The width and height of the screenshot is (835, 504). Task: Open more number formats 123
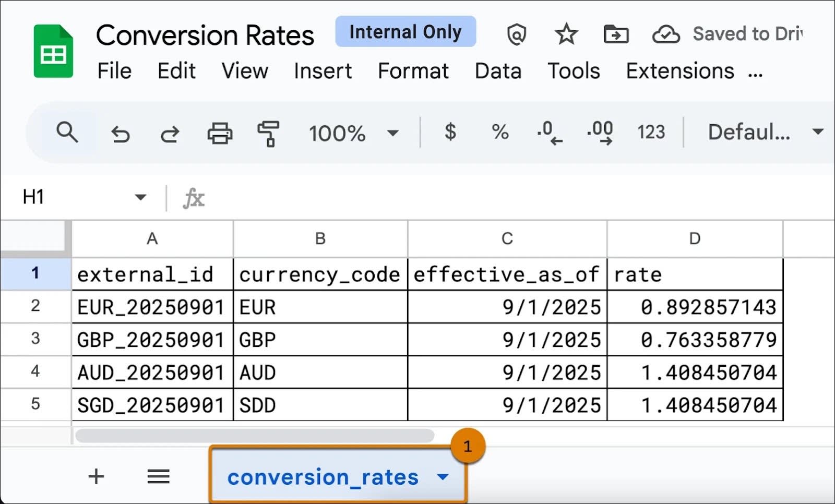651,132
